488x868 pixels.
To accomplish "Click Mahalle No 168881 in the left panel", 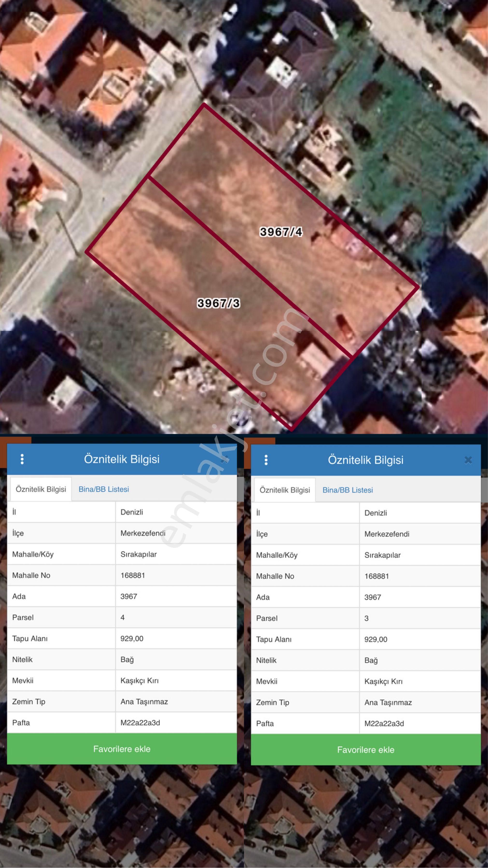I will click(x=133, y=575).
